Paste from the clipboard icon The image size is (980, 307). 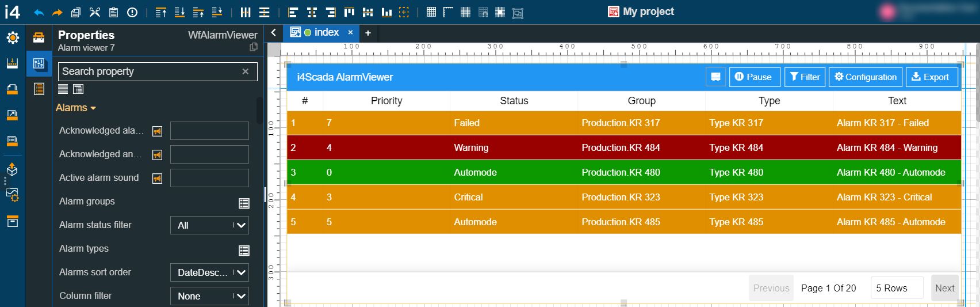114,12
